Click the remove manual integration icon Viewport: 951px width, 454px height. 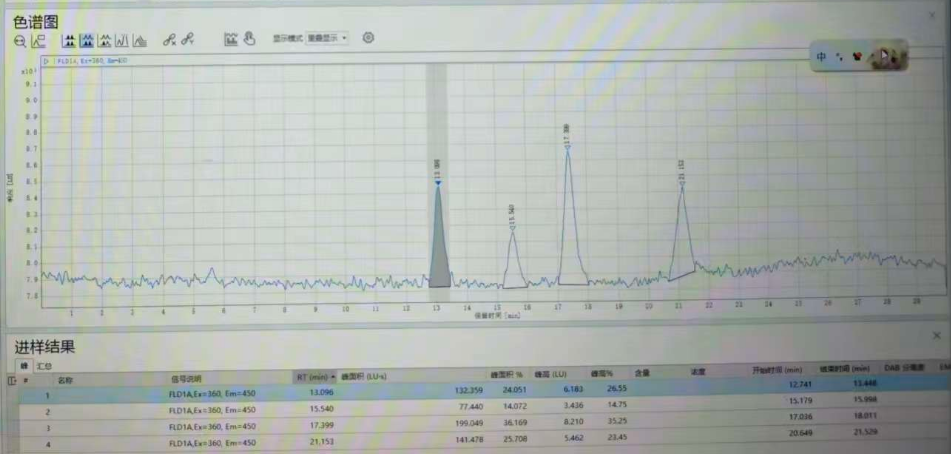click(x=170, y=40)
